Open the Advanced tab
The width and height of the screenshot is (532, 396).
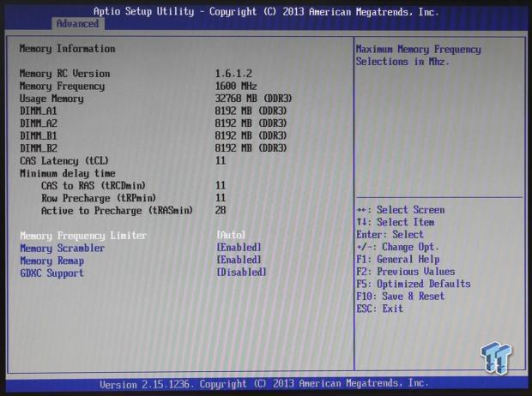tap(78, 24)
